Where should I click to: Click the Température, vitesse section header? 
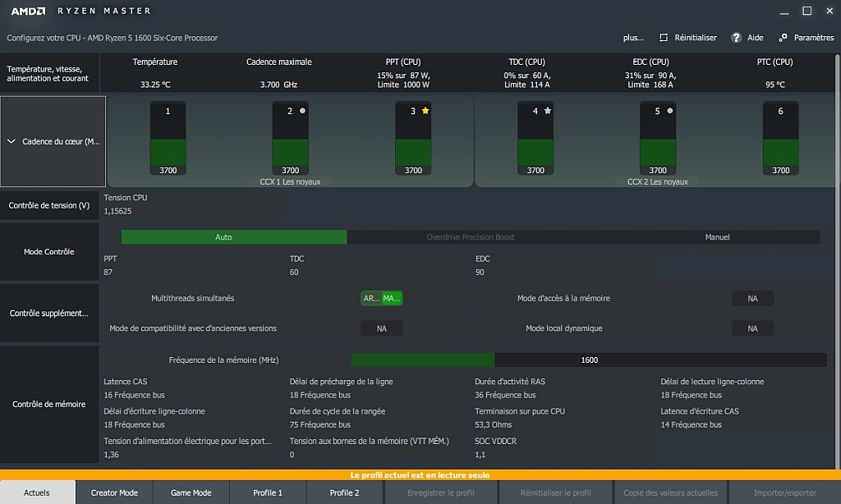click(49, 73)
